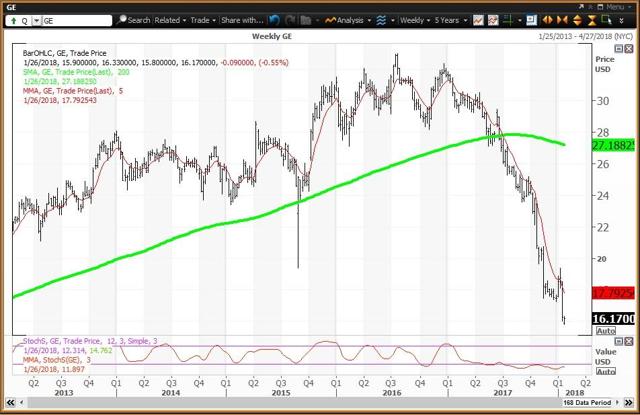Expand the dropdown arrow next to folder icon
This screenshot has width=640, height=415.
317,20
